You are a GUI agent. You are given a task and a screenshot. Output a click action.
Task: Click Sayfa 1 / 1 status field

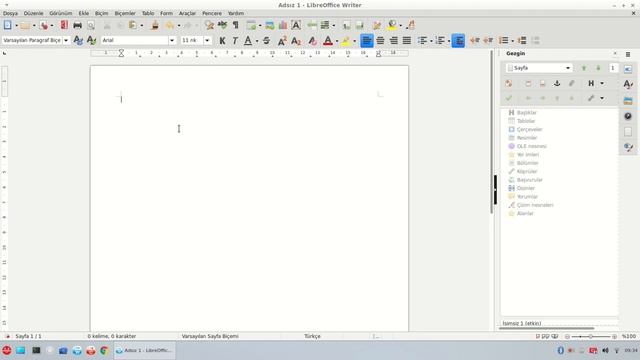(29, 336)
